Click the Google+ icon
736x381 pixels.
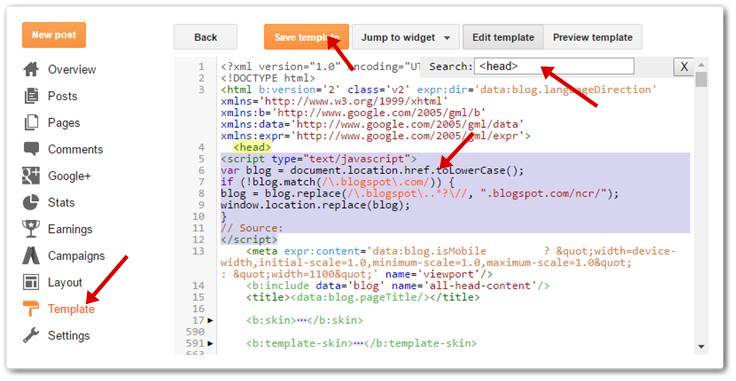[x=31, y=175]
